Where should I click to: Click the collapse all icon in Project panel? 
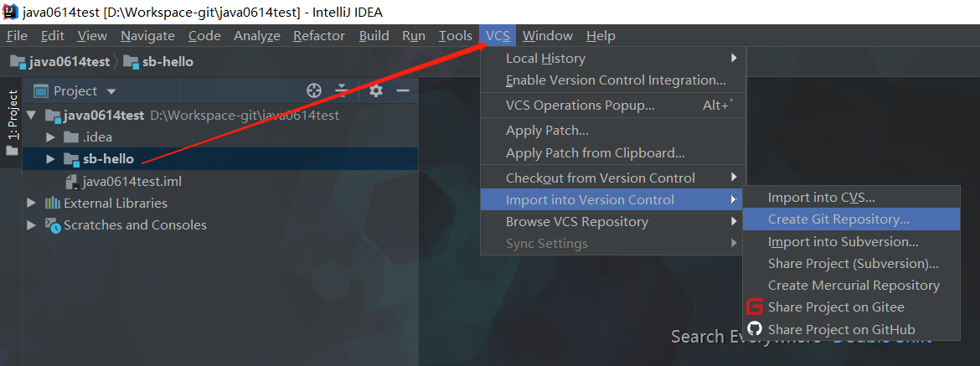click(341, 90)
